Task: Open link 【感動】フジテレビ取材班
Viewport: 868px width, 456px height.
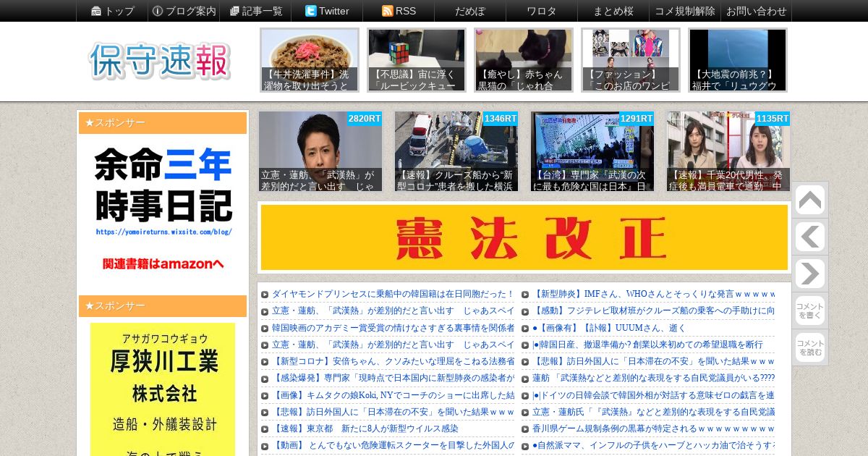Action: (654, 311)
